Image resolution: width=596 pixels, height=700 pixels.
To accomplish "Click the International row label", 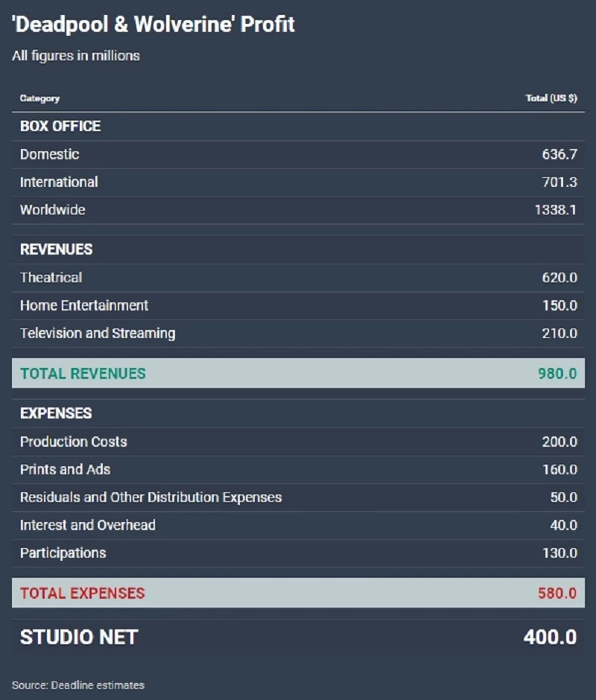I will pos(59,182).
